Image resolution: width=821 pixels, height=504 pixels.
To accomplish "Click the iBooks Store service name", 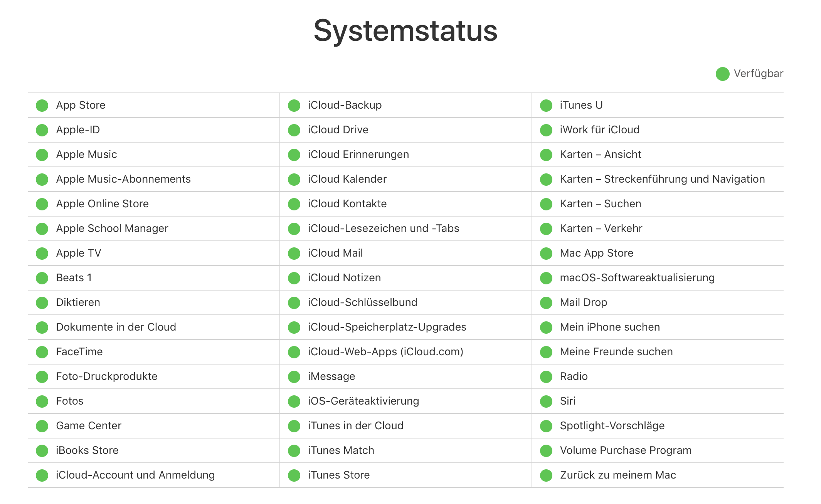I will coord(87,450).
